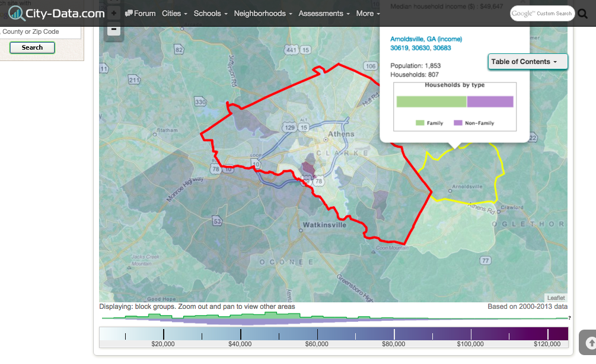Click the Google Custom Search box

click(542, 13)
